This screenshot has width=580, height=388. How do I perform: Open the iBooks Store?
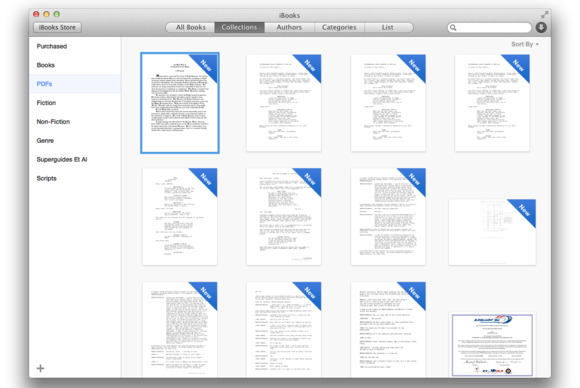click(x=57, y=27)
